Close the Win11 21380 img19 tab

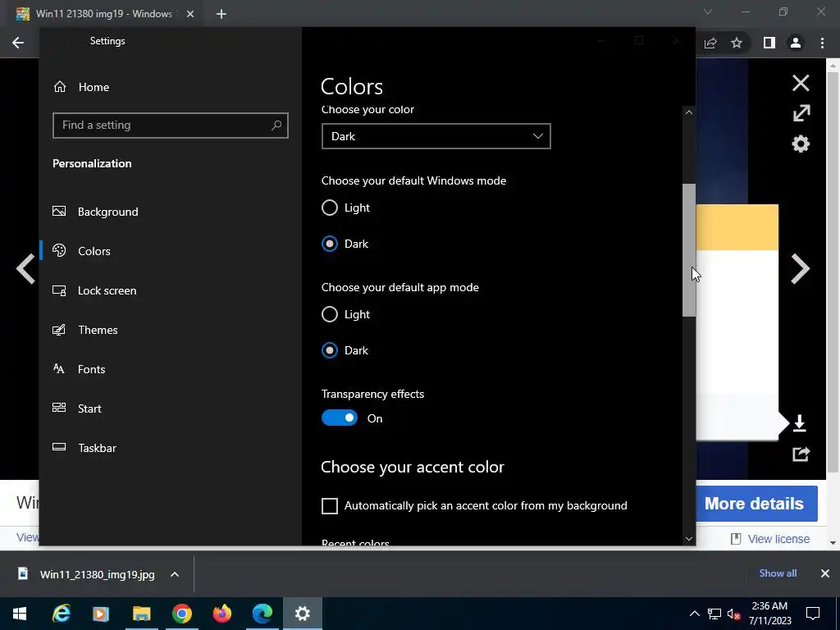pyautogui.click(x=190, y=14)
